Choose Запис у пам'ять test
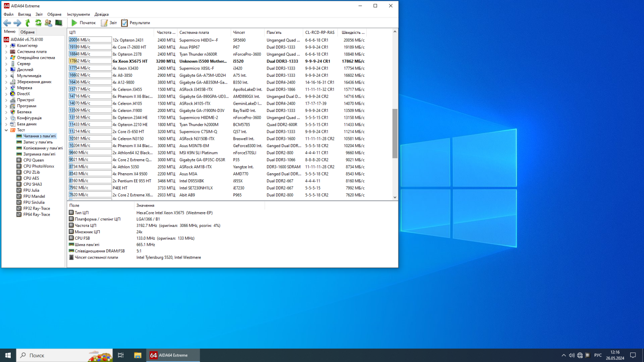Screen dimensions: 644x362 pyautogui.click(x=38, y=142)
